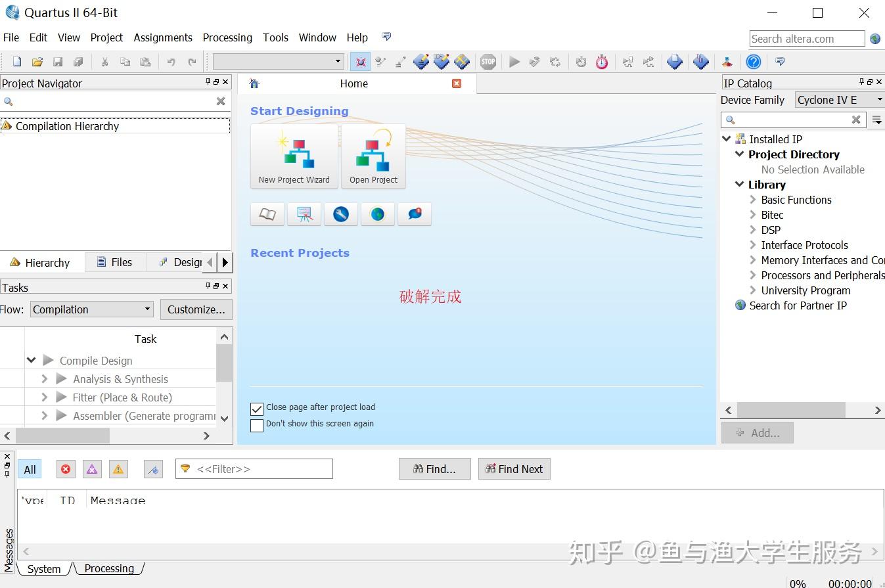
Task: Click the Help question mark toolbar icon
Action: 753,61
